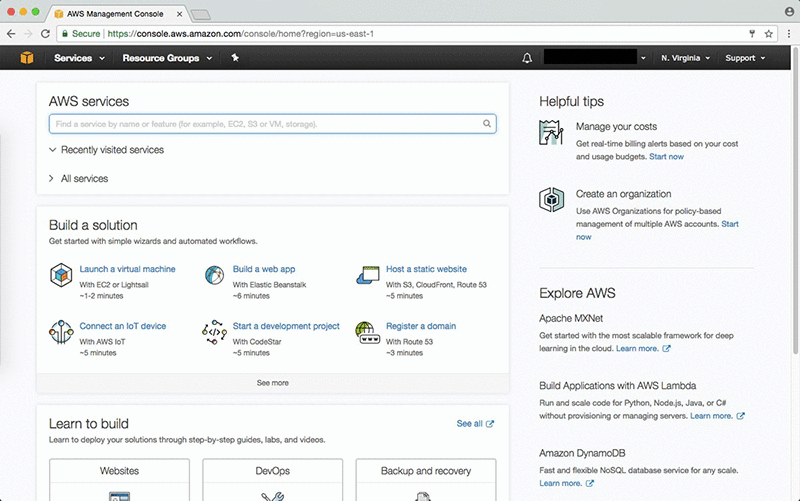
Task: Click the key icon in the address bar
Action: (752, 34)
